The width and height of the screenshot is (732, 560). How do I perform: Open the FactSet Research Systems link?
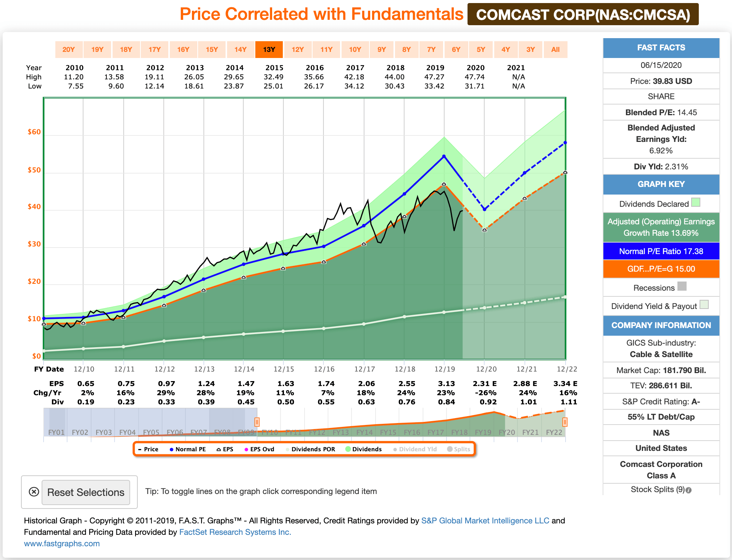click(x=235, y=532)
